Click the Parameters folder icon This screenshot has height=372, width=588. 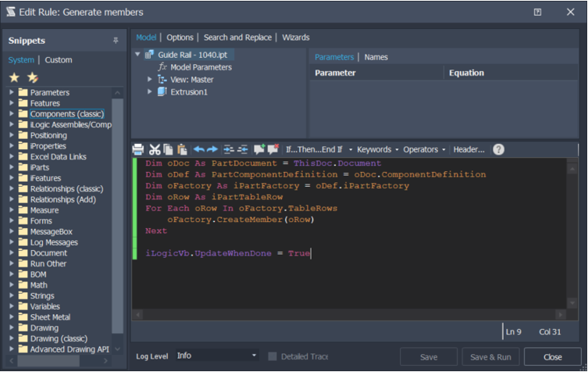[23, 92]
